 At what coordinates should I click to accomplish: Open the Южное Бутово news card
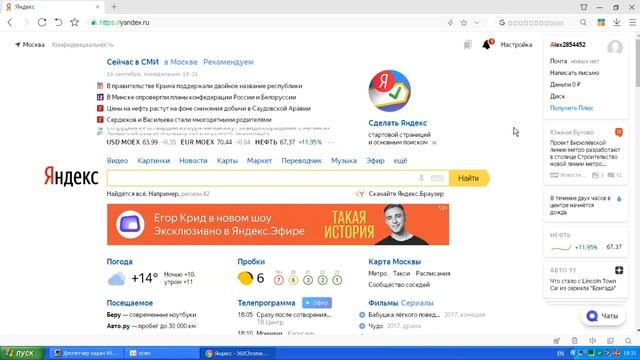[x=586, y=154]
